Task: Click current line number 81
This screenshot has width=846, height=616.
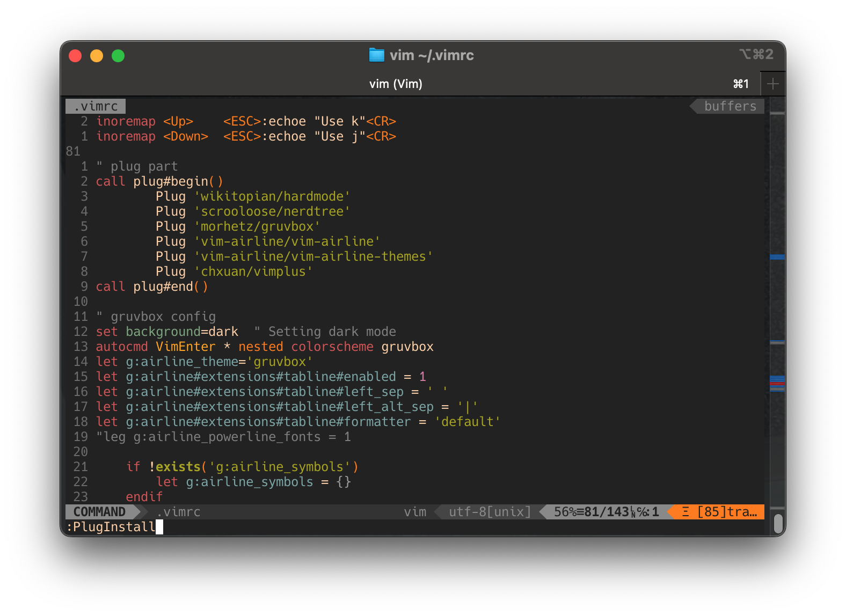Action: pyautogui.click(x=73, y=151)
